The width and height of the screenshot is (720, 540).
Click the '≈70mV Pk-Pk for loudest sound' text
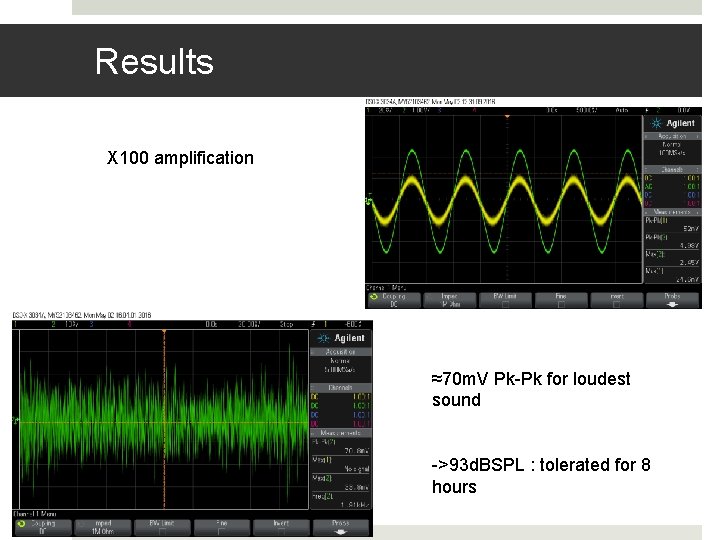click(531, 389)
